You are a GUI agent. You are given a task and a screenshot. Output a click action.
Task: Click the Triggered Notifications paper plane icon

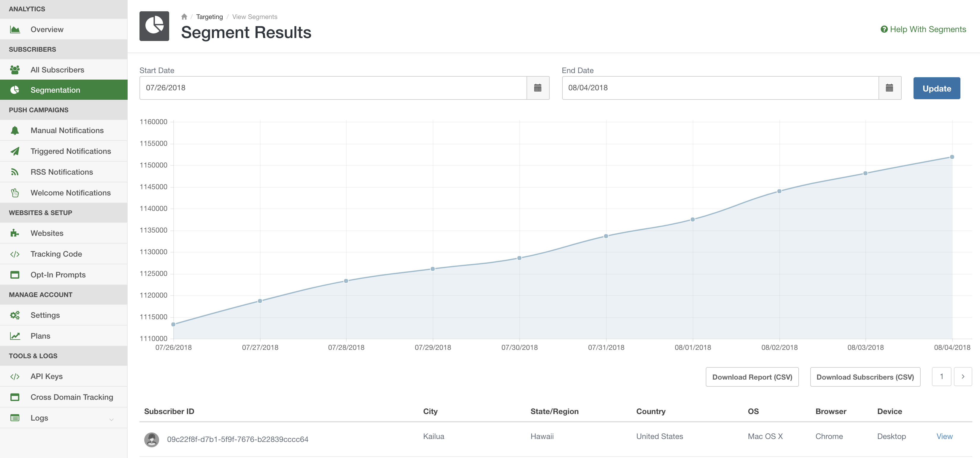pyautogui.click(x=15, y=151)
